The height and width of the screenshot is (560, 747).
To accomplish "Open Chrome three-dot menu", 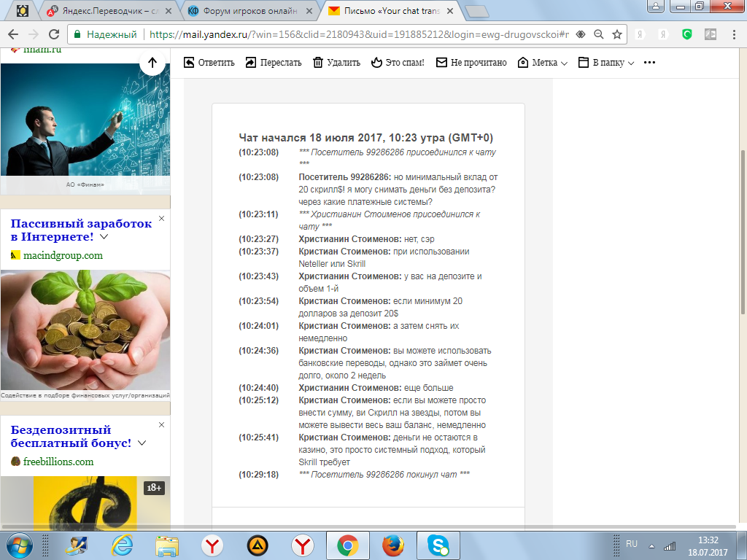I will [x=734, y=34].
